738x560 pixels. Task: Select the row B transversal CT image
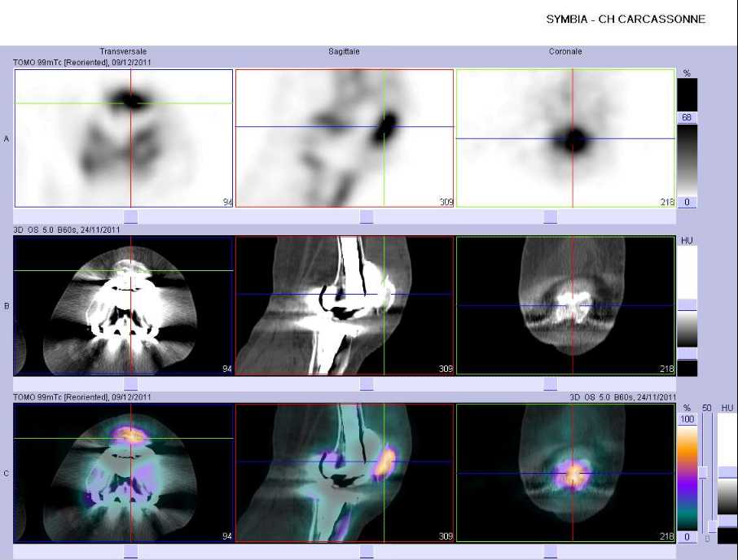pos(124,305)
